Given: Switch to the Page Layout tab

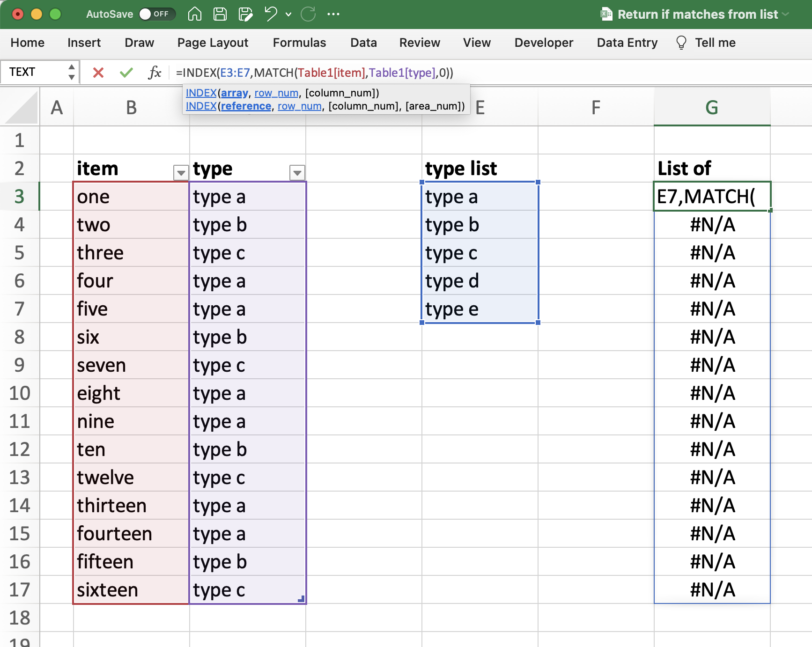Looking at the screenshot, I should [x=213, y=43].
